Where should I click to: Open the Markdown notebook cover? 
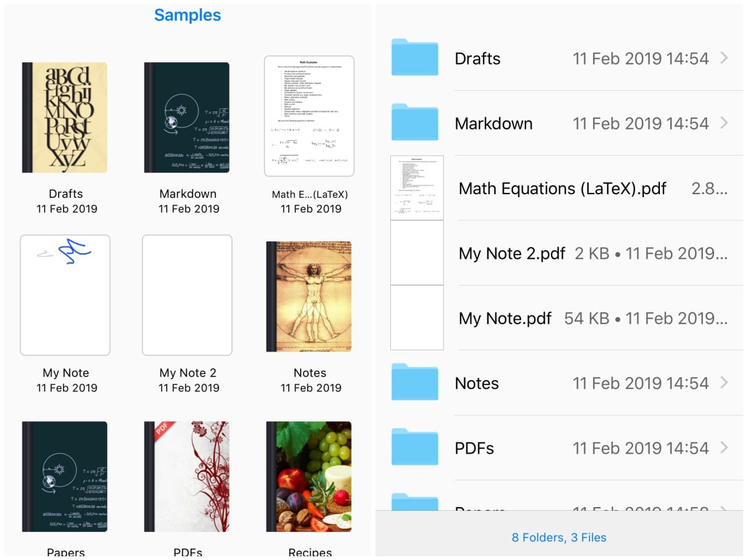(187, 118)
